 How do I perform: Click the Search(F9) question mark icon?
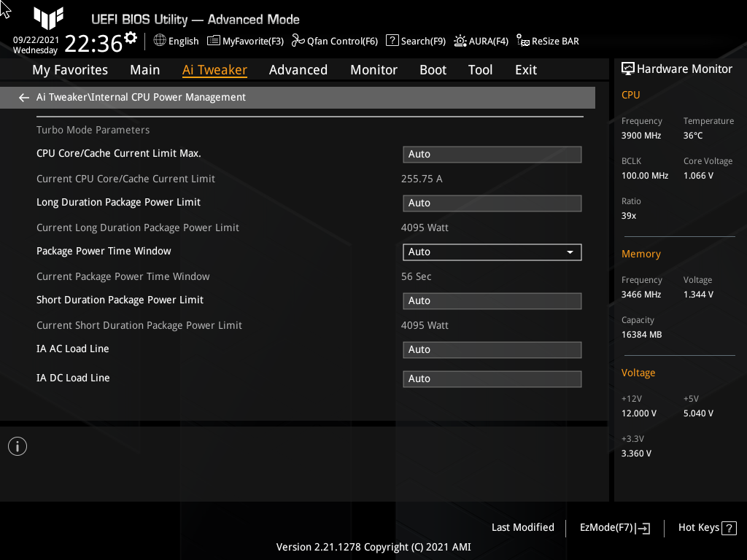click(392, 41)
